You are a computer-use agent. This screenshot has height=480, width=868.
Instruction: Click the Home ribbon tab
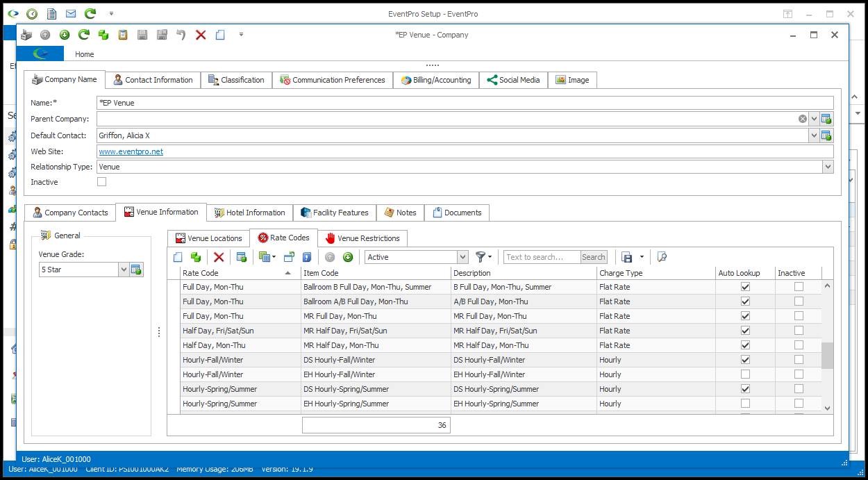pyautogui.click(x=85, y=54)
